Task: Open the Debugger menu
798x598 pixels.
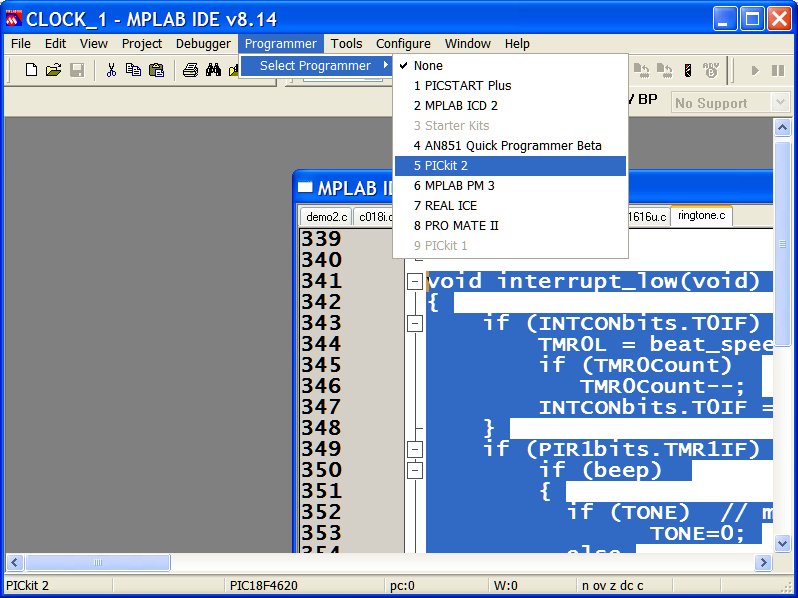Action: tap(203, 44)
